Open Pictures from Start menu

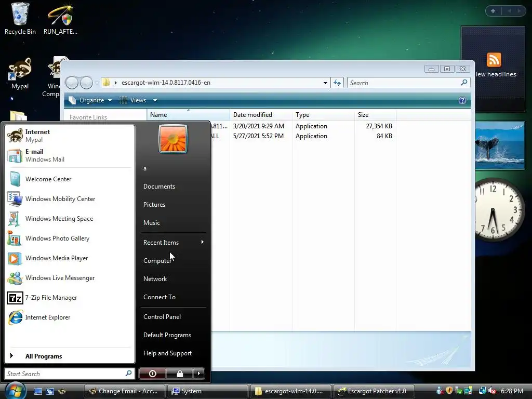coord(173,205)
